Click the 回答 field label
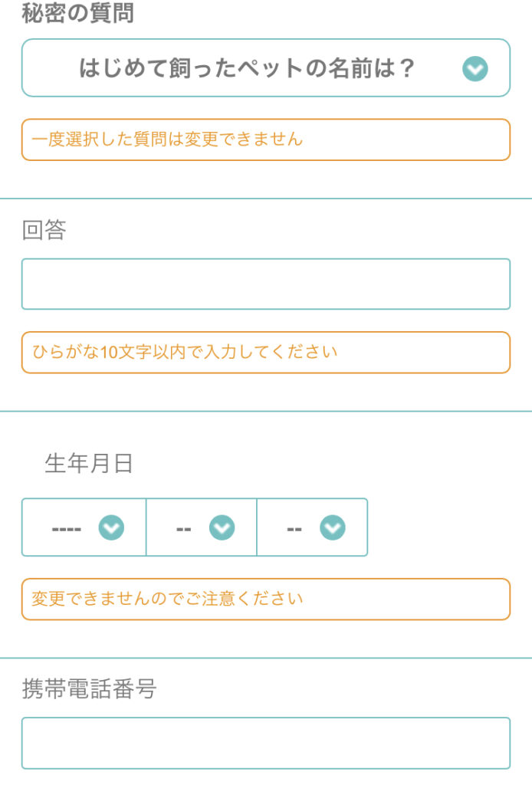Viewport: 532px width, 785px height. coord(44,230)
